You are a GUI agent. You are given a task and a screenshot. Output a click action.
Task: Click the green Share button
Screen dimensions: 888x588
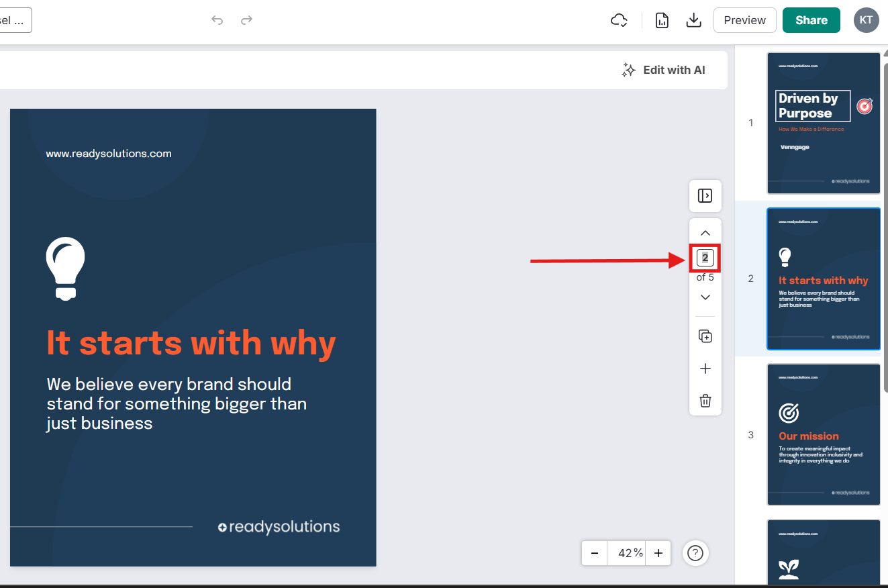coord(811,20)
